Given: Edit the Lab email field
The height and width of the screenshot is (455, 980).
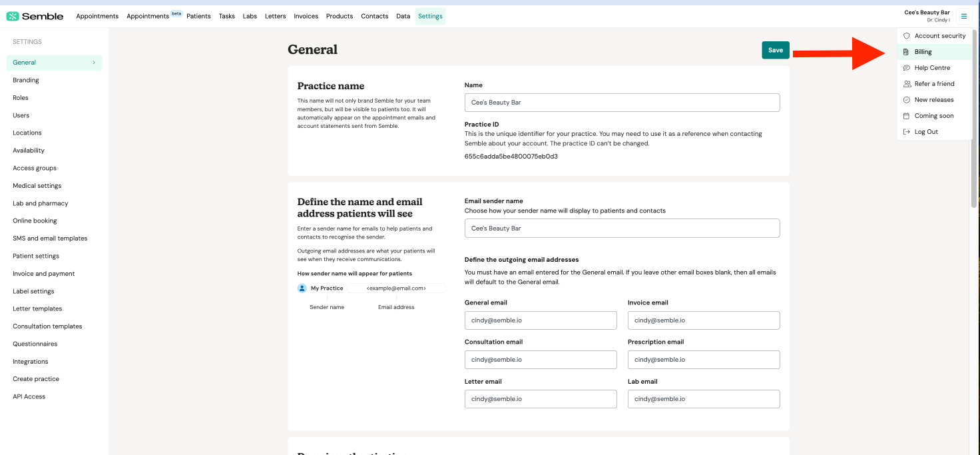Looking at the screenshot, I should point(704,399).
